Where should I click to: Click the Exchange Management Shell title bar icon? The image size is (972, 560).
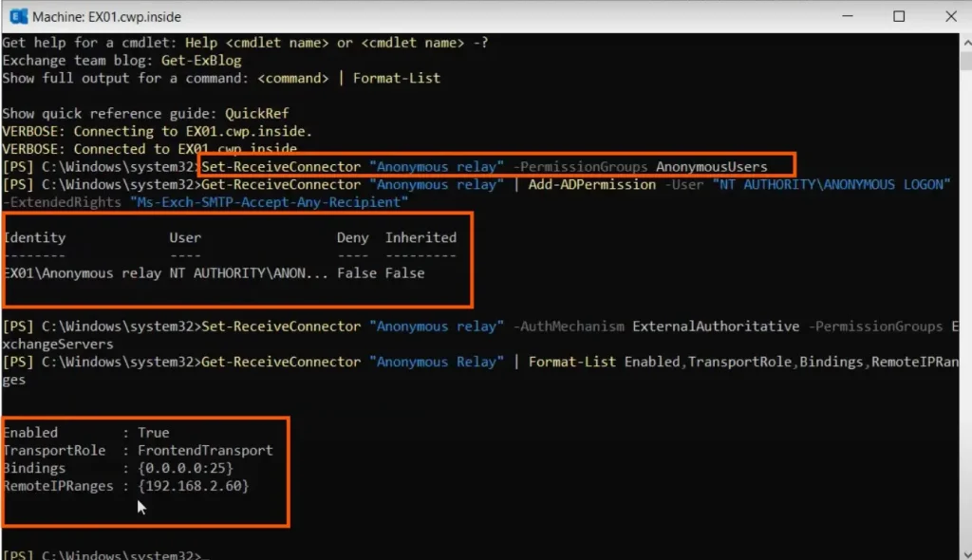(19, 16)
